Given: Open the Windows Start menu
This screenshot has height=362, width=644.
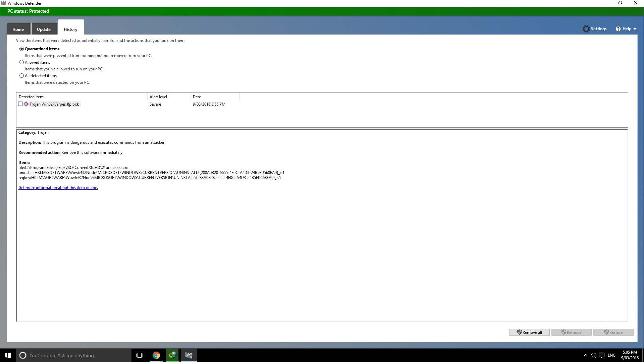Looking at the screenshot, I should tap(8, 355).
